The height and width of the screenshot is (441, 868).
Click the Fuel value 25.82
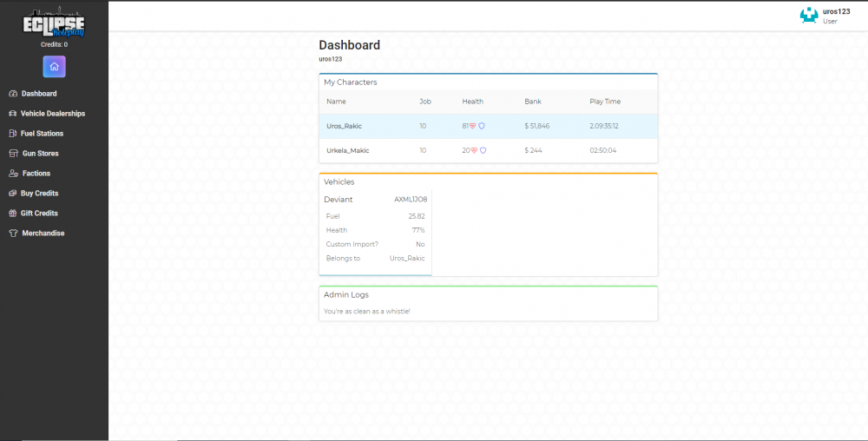(x=417, y=216)
